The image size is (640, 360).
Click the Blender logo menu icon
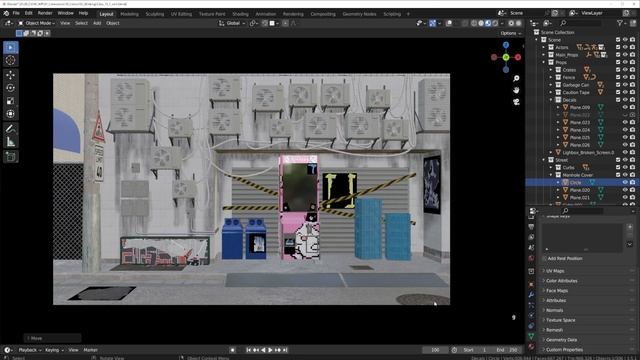tap(6, 13)
